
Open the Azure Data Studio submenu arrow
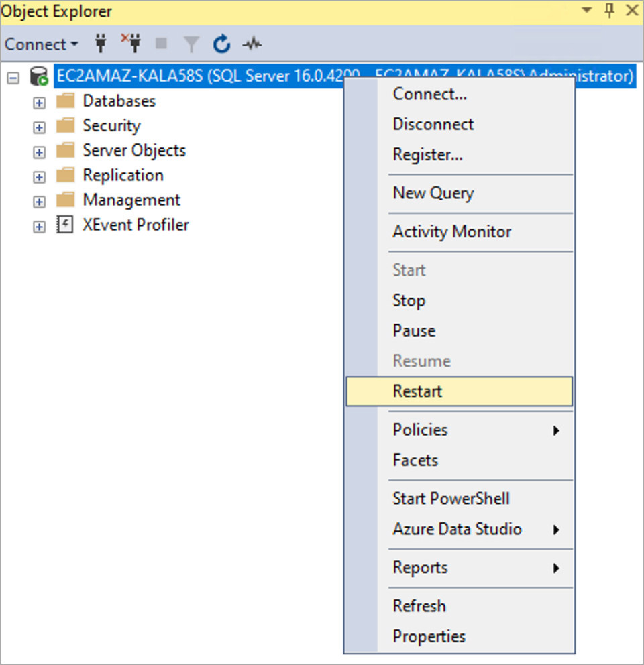pyautogui.click(x=556, y=530)
